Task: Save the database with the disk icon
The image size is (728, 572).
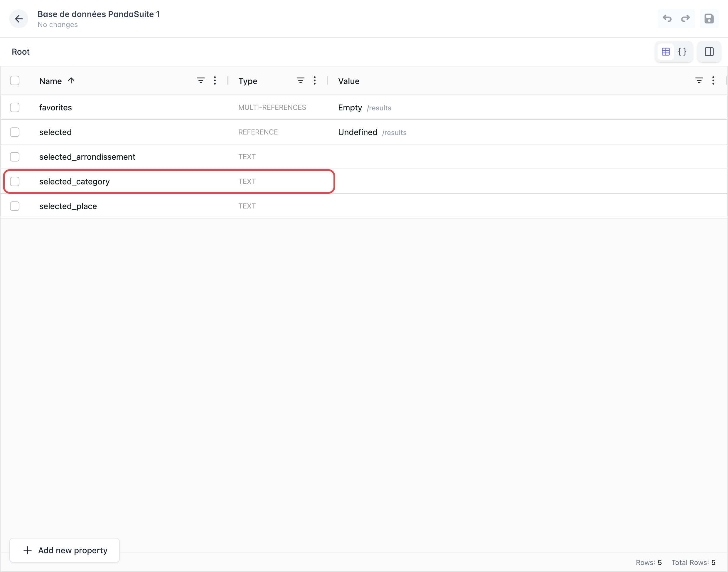Action: coord(709,18)
